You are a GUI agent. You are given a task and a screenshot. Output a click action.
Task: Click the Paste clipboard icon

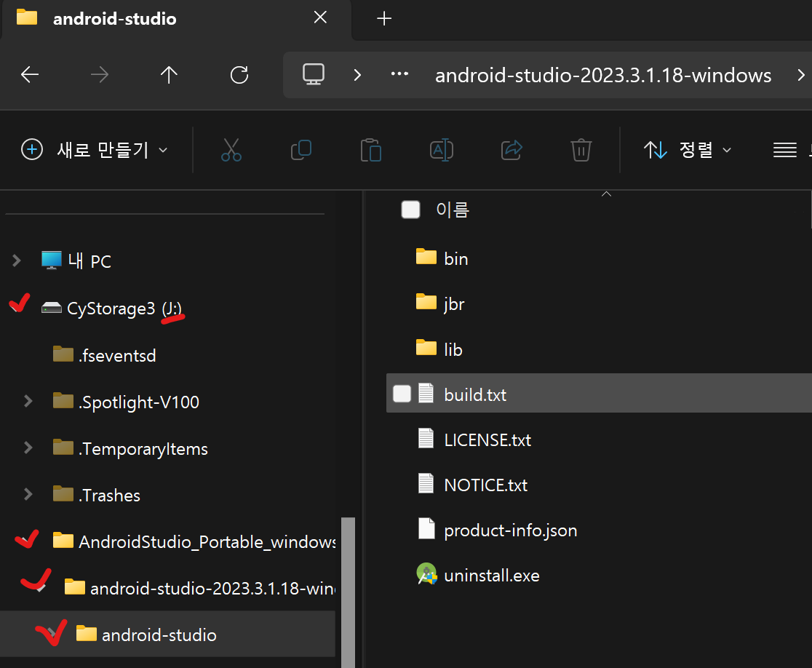(371, 150)
